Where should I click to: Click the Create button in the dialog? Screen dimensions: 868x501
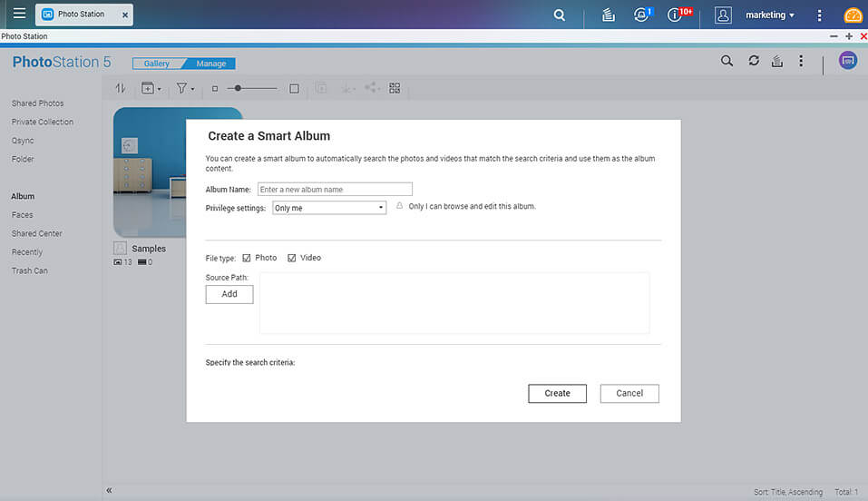[557, 394]
